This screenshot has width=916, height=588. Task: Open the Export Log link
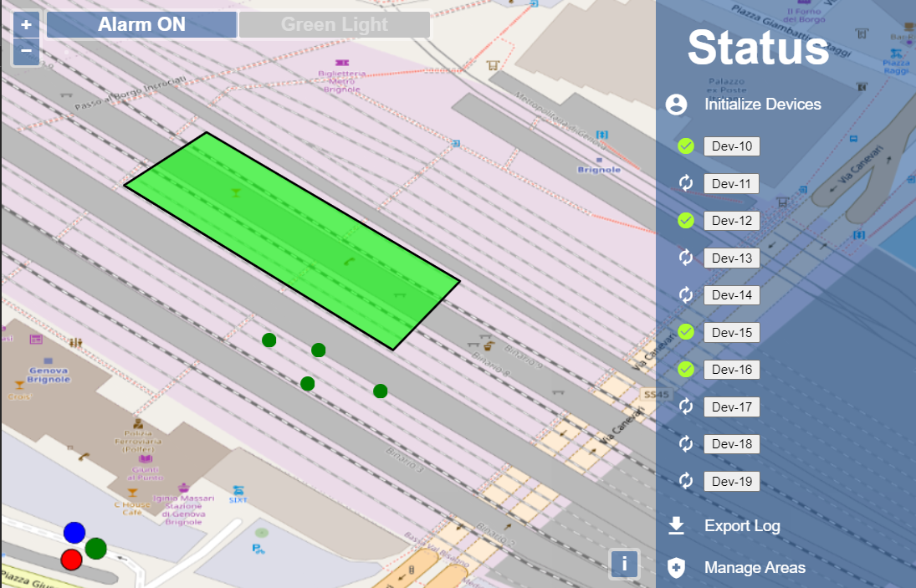point(742,526)
